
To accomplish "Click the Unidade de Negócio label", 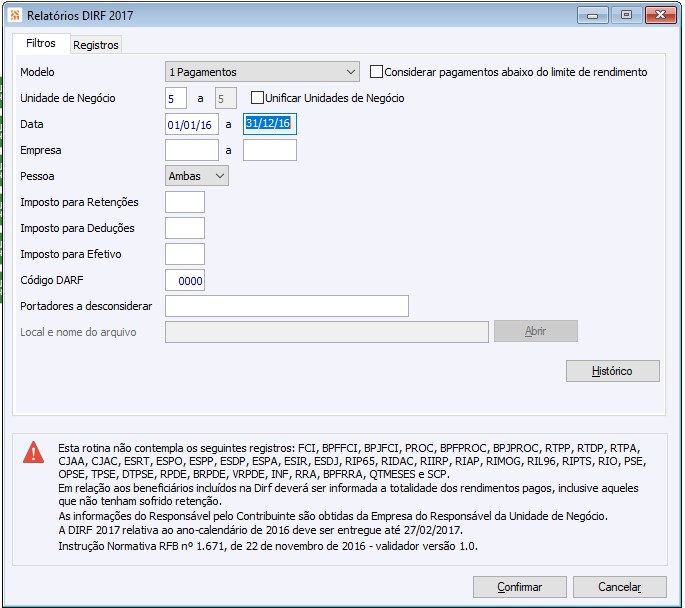I will pyautogui.click(x=68, y=98).
